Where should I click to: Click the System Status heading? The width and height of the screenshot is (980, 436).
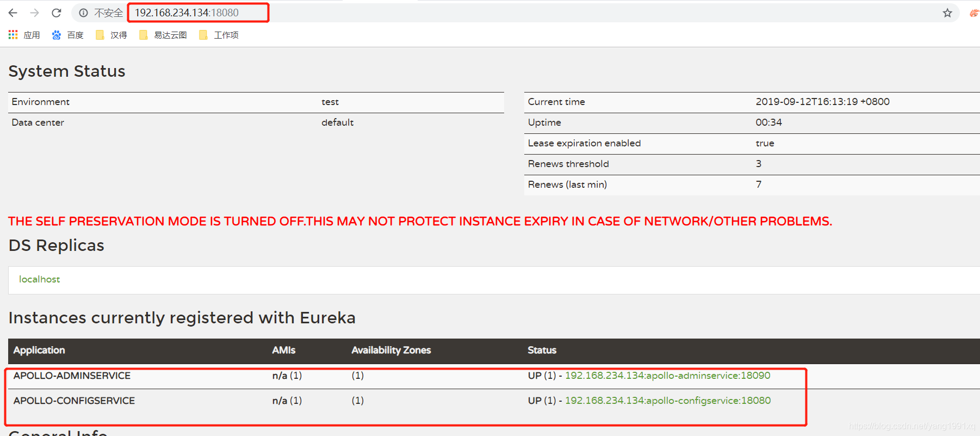pyautogui.click(x=67, y=71)
